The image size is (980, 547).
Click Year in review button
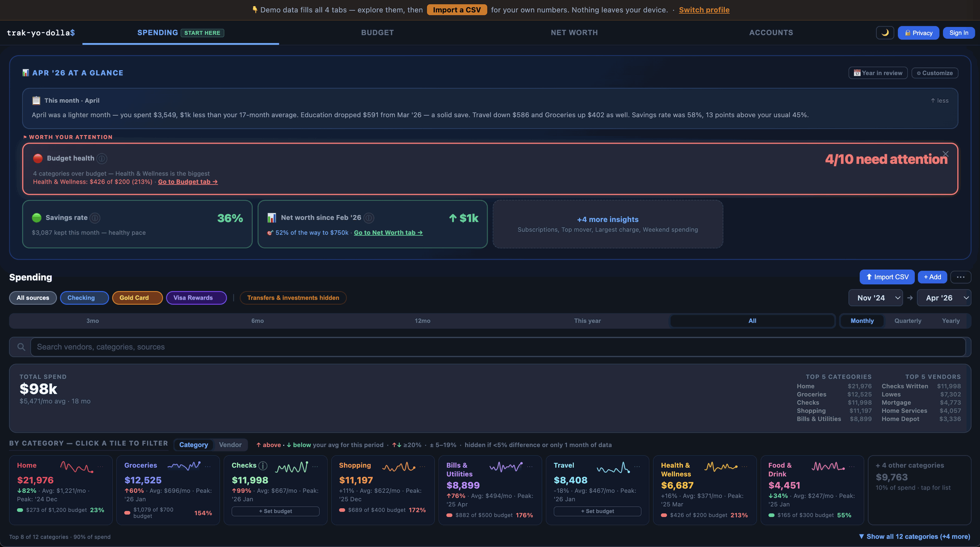tap(878, 73)
